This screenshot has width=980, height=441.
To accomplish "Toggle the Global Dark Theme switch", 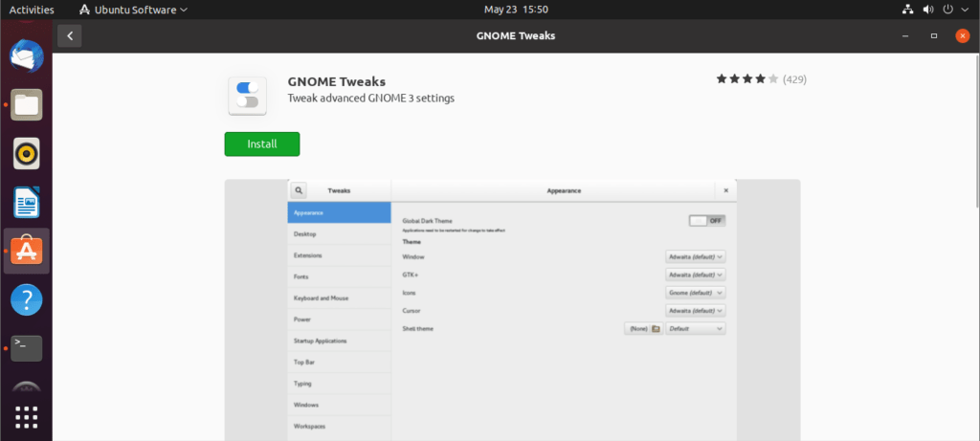I will coord(707,220).
